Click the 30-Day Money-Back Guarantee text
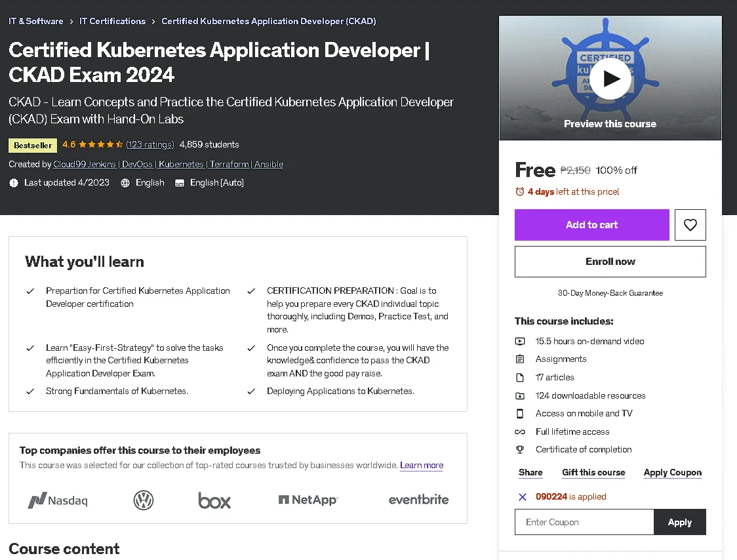 coord(610,293)
